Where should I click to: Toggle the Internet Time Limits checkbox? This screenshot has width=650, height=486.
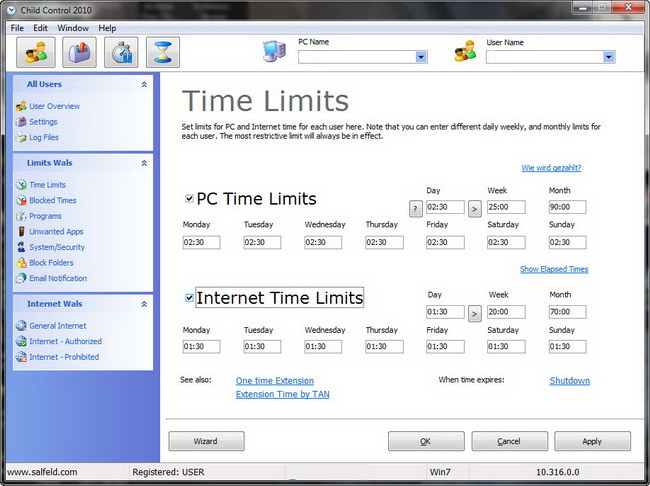click(x=190, y=297)
